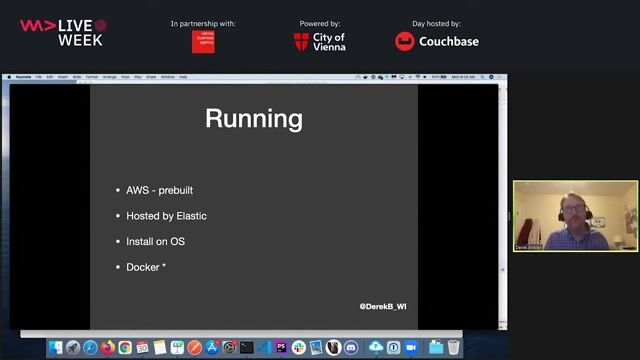
Task: Open Finder from the dock
Action: pyautogui.click(x=56, y=347)
